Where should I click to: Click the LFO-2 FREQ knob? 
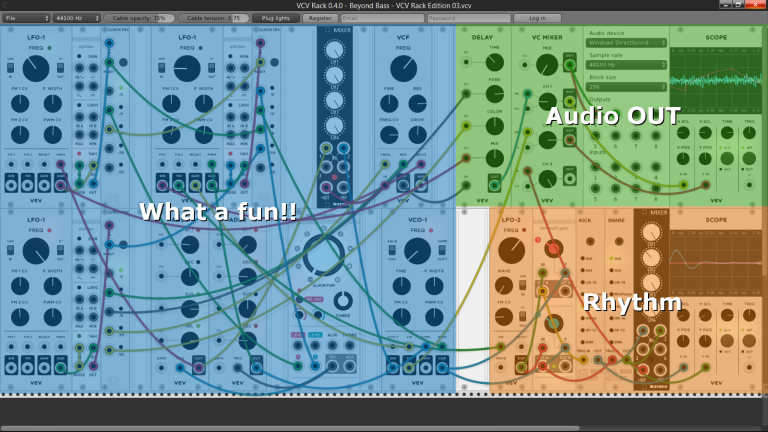511,251
